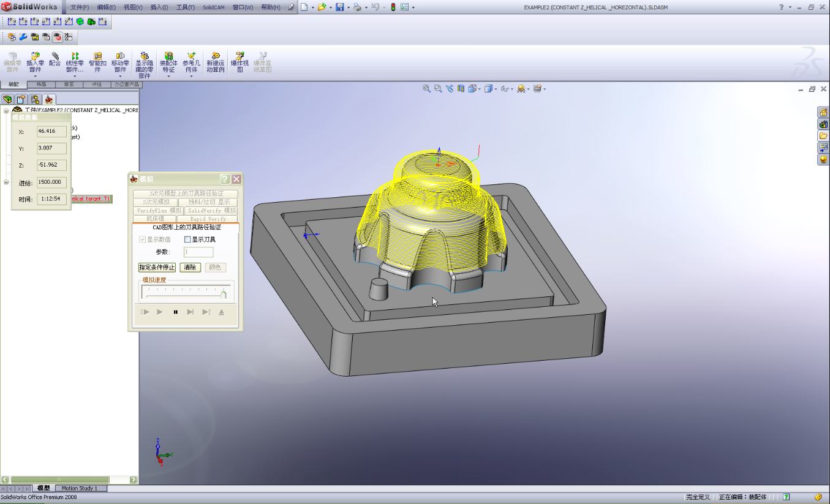Screen dimensions: 830x504
Task: Click the simulation eject button
Action: [x=221, y=312]
